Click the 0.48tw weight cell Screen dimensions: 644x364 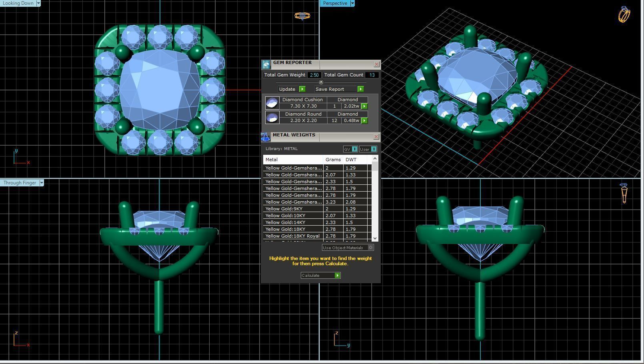[x=352, y=121]
